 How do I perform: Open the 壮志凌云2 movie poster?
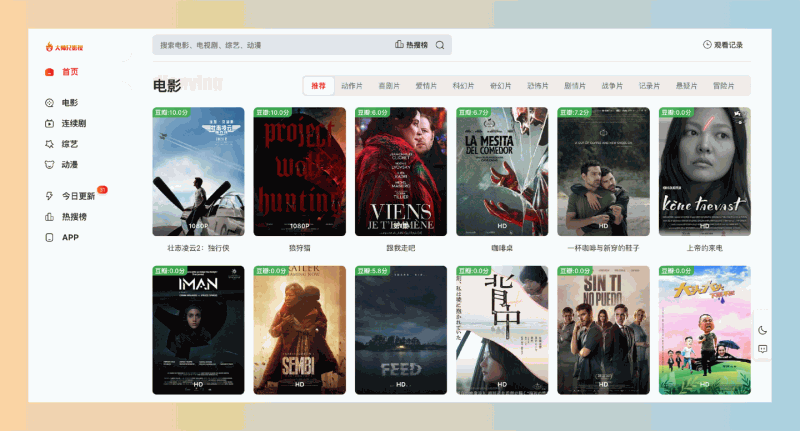(198, 171)
